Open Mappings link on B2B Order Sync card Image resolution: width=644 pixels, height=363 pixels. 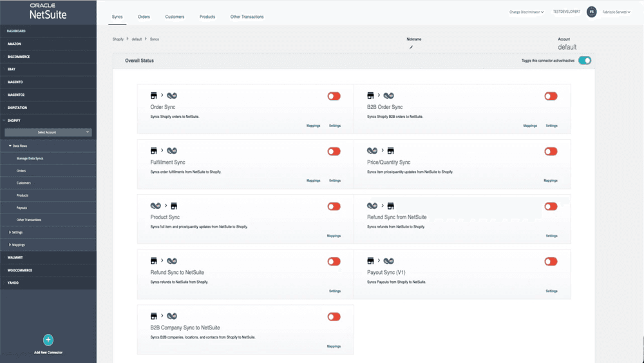click(x=530, y=126)
